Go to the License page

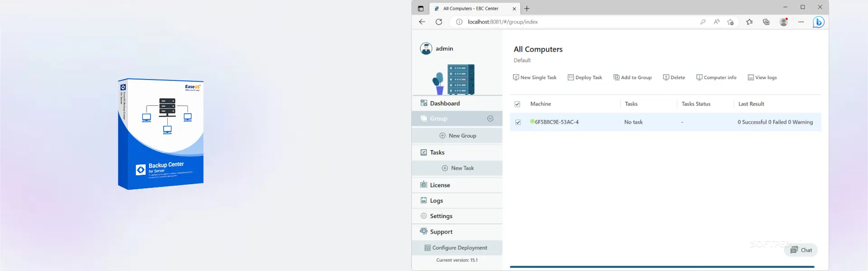click(x=457, y=185)
